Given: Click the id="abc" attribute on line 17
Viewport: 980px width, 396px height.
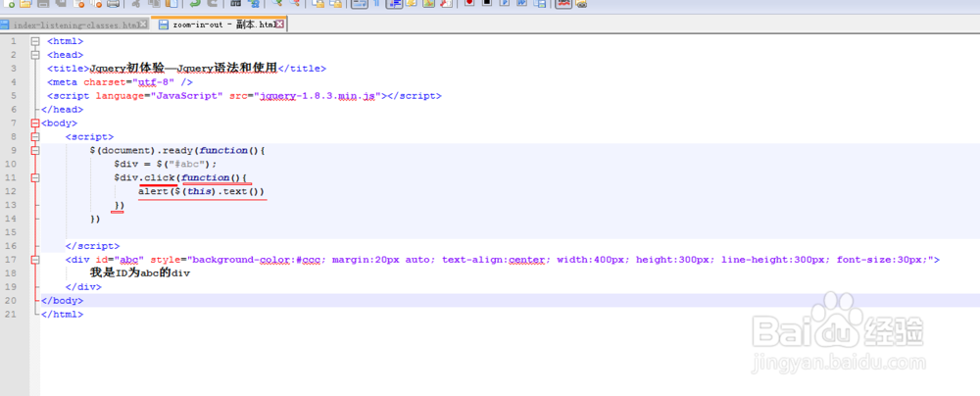Looking at the screenshot, I should click(120, 260).
